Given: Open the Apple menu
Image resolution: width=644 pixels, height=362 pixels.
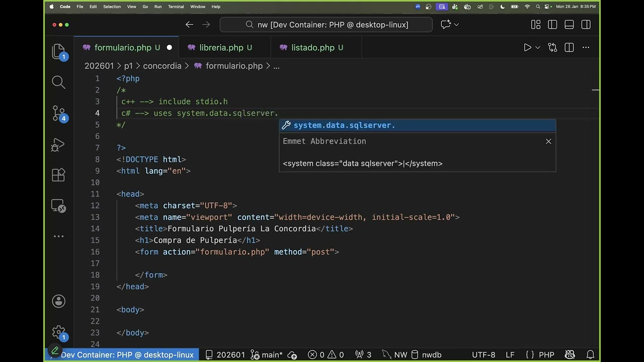Looking at the screenshot, I should click(51, 7).
